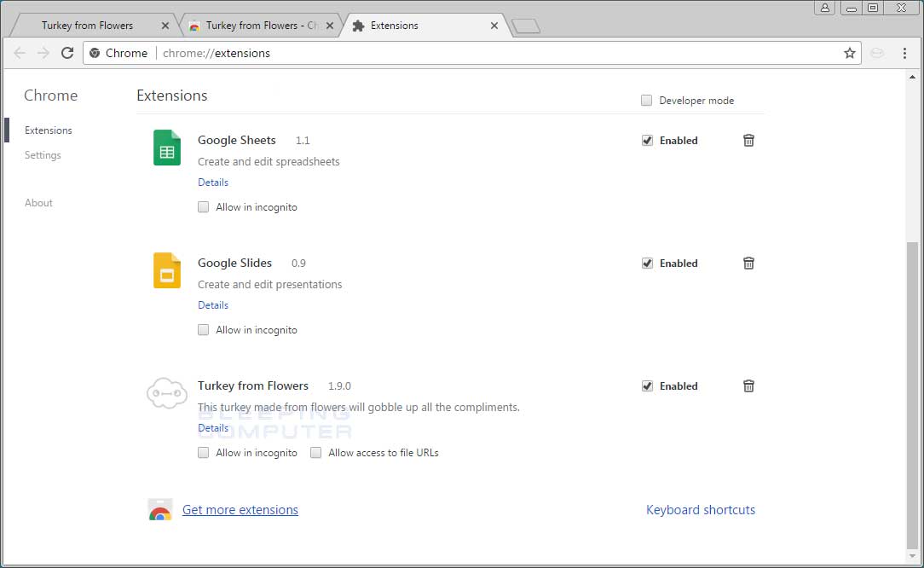Image resolution: width=924 pixels, height=568 pixels.
Task: Click the Google Sheets extension name
Action: 236,141
